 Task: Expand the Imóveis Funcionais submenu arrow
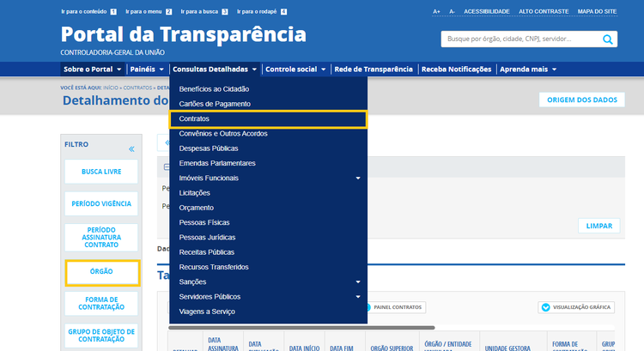pyautogui.click(x=358, y=179)
